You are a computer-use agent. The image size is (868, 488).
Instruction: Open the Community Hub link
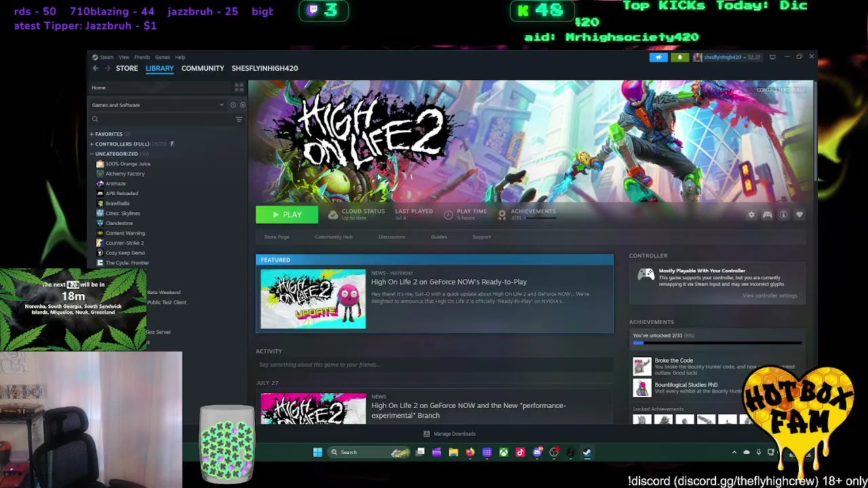pyautogui.click(x=334, y=237)
